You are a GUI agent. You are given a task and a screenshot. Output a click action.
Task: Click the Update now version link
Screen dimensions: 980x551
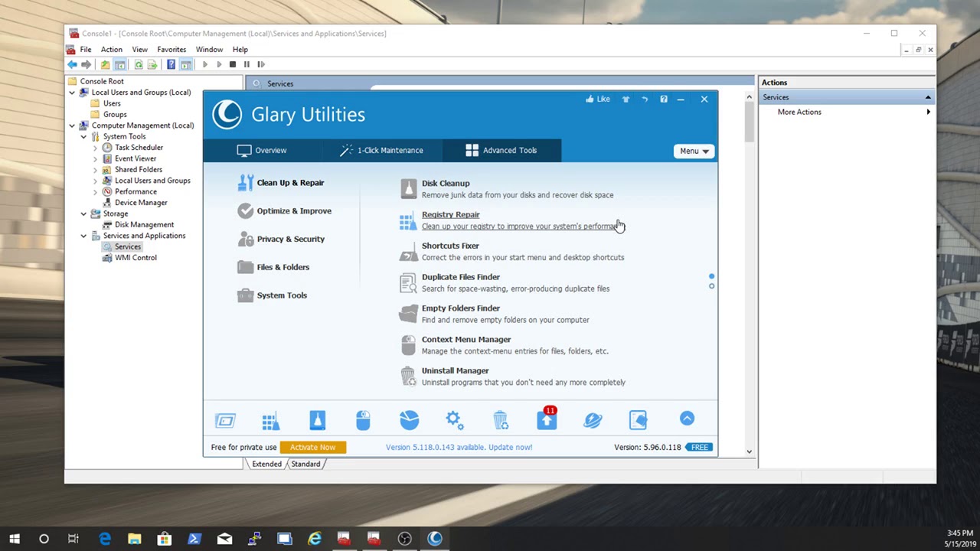pyautogui.click(x=459, y=447)
